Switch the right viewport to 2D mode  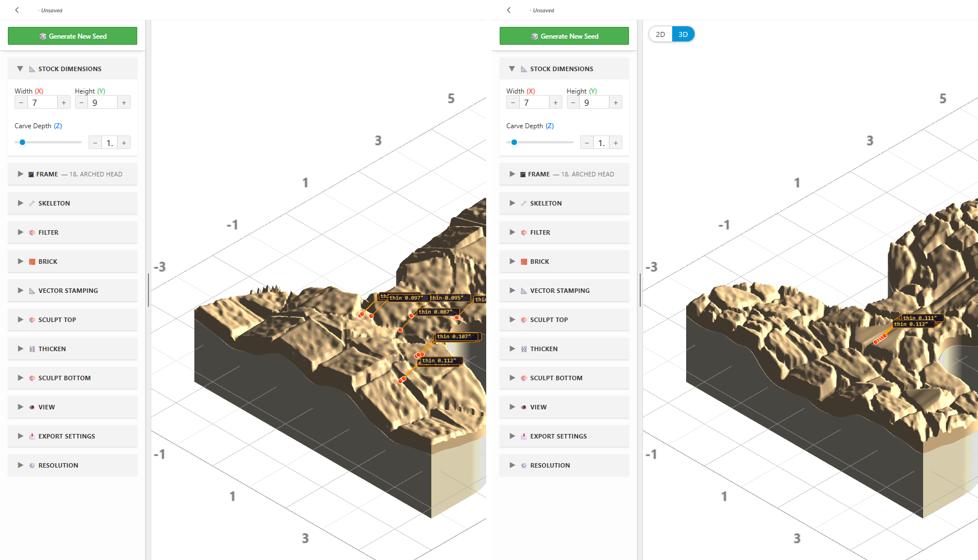coord(660,34)
